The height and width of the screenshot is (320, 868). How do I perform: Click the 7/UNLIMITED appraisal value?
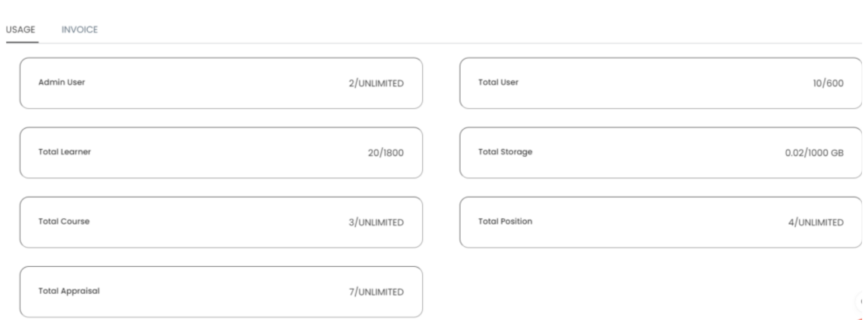click(376, 292)
